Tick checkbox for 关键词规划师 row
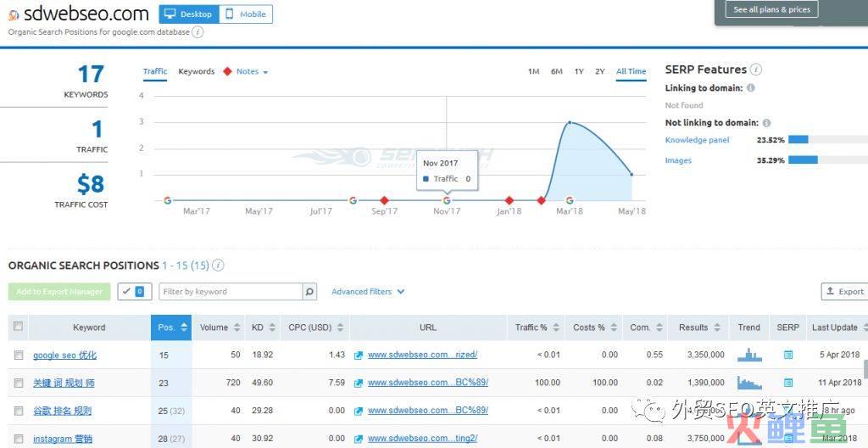This screenshot has width=868, height=448. [x=19, y=383]
